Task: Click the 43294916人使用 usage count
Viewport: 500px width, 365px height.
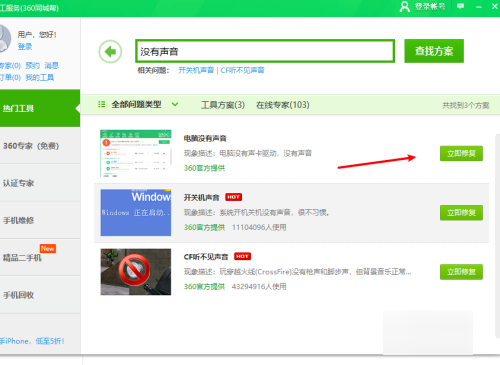Action: coord(259,286)
